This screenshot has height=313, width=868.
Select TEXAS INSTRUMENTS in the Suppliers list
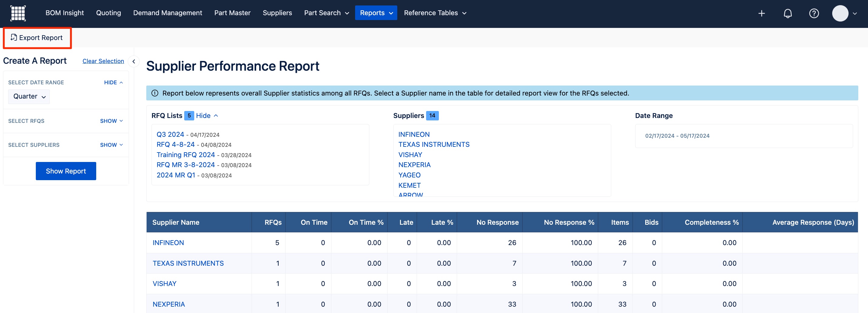[434, 144]
